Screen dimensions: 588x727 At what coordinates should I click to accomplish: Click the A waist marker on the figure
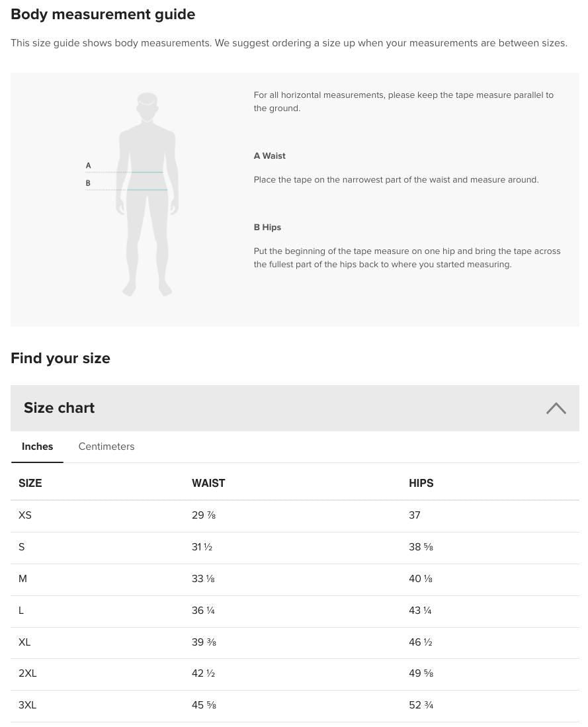coord(88,165)
